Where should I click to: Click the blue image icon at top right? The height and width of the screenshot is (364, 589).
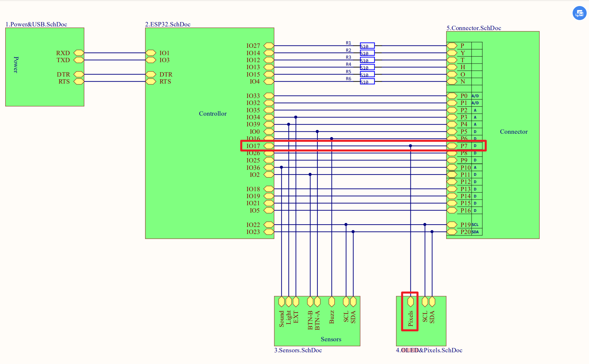(579, 13)
